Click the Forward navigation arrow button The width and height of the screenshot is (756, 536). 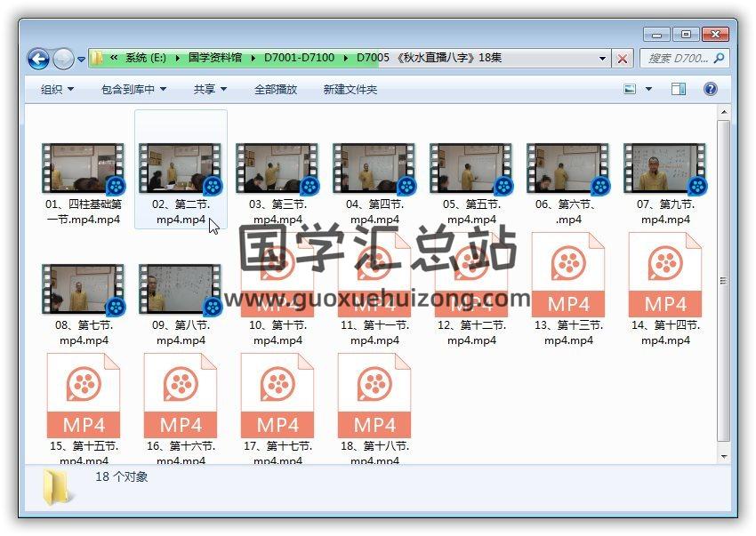click(x=63, y=60)
